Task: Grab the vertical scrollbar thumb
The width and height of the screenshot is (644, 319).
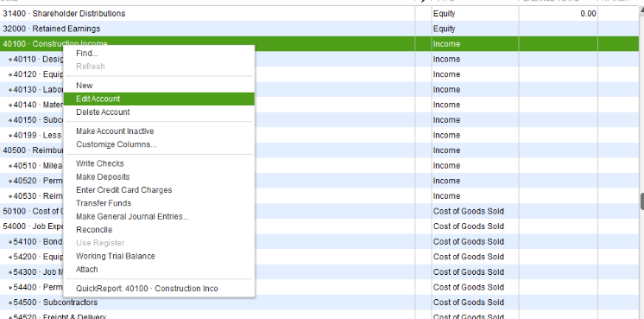Action: coord(641,201)
